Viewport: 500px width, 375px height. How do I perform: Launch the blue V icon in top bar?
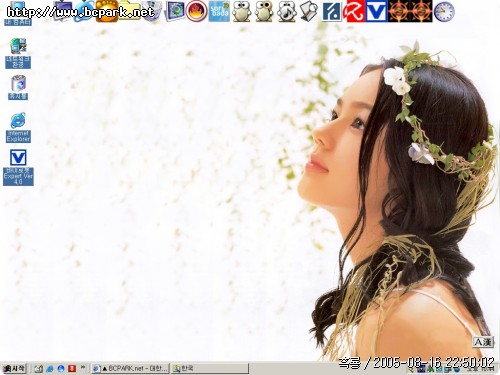[377, 11]
